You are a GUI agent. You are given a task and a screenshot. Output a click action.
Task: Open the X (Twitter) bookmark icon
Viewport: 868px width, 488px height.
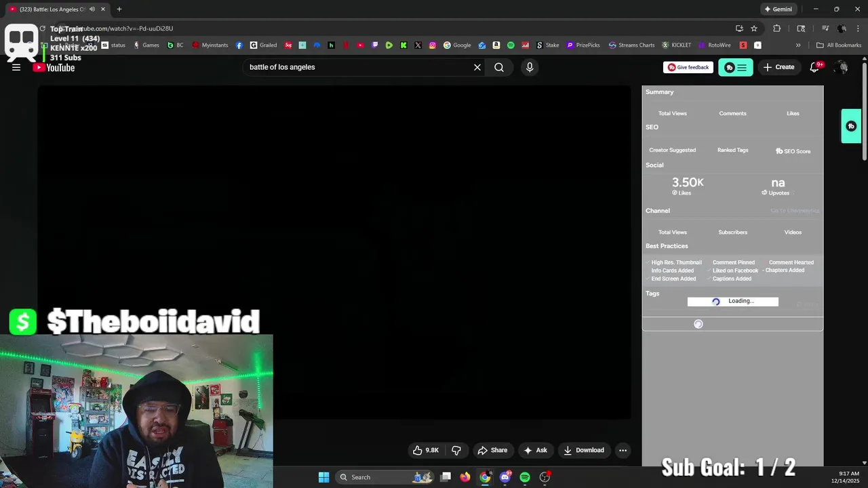click(x=418, y=45)
